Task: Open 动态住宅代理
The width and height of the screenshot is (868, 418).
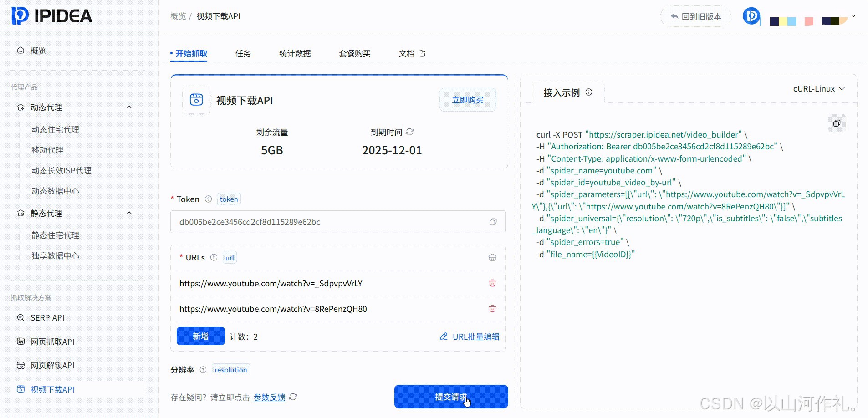Action: pos(55,130)
